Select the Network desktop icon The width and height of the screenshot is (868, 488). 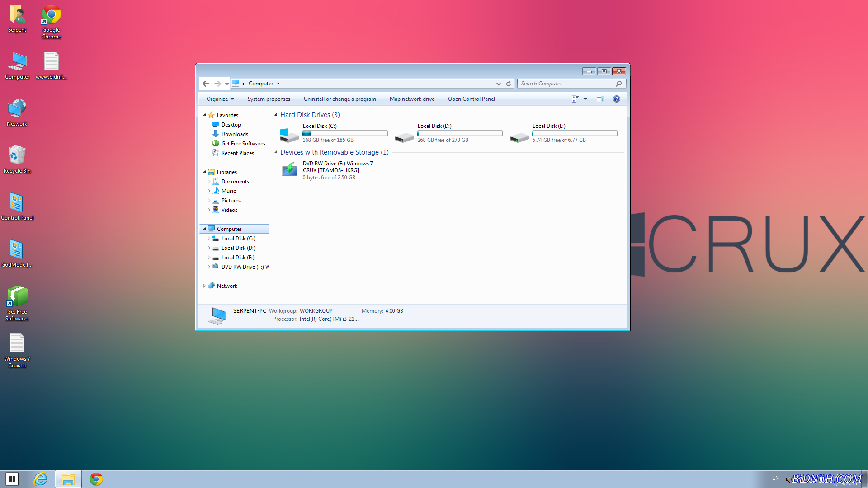click(17, 113)
